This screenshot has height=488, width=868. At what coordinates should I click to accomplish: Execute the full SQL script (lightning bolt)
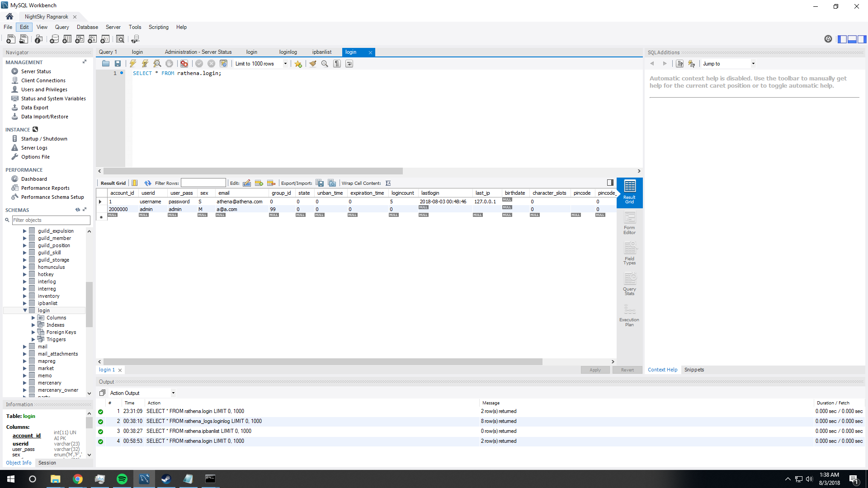pos(133,64)
